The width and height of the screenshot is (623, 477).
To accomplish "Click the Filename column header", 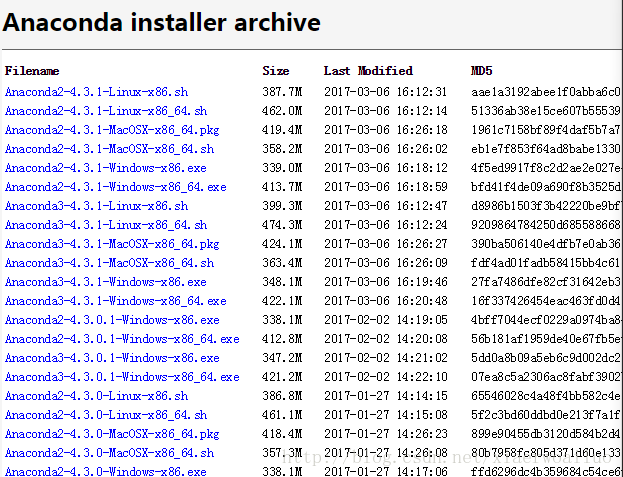I will tap(32, 71).
